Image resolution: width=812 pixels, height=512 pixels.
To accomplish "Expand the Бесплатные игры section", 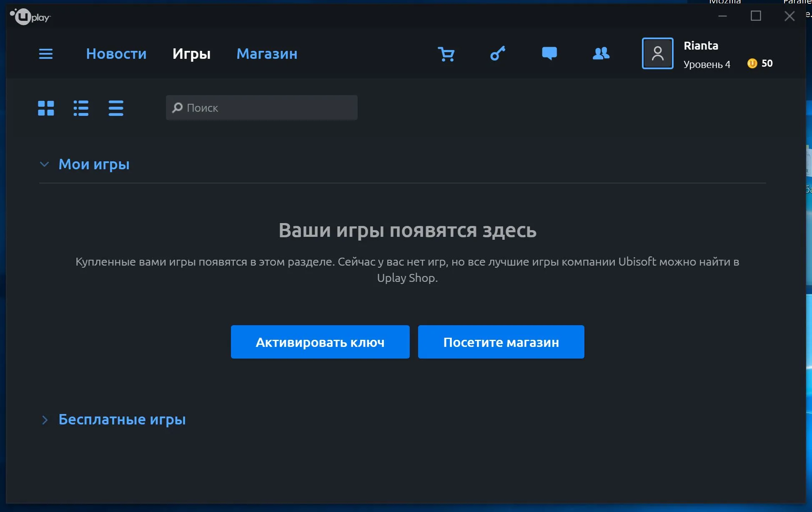I will click(x=45, y=420).
